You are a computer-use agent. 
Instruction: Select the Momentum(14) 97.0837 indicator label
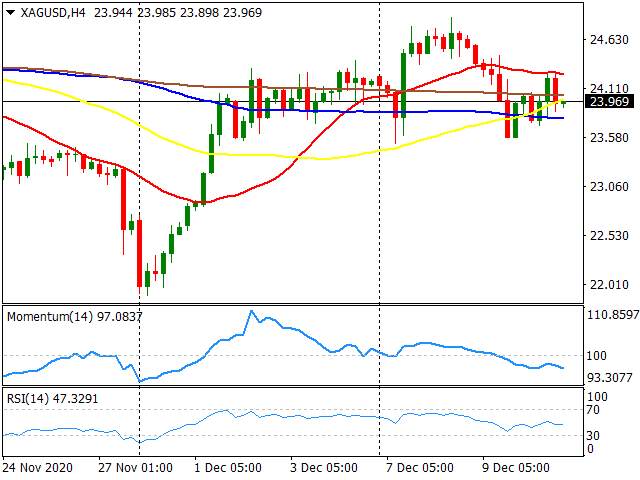click(x=75, y=316)
